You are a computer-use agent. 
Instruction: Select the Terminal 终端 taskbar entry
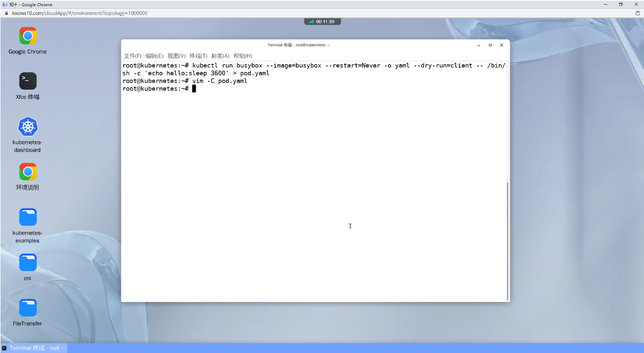coord(34,348)
